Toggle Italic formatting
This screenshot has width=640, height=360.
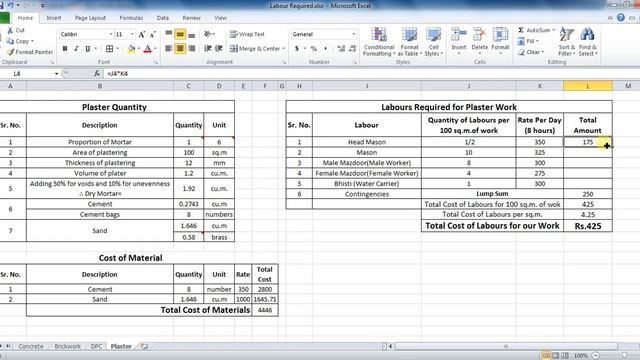76,49
